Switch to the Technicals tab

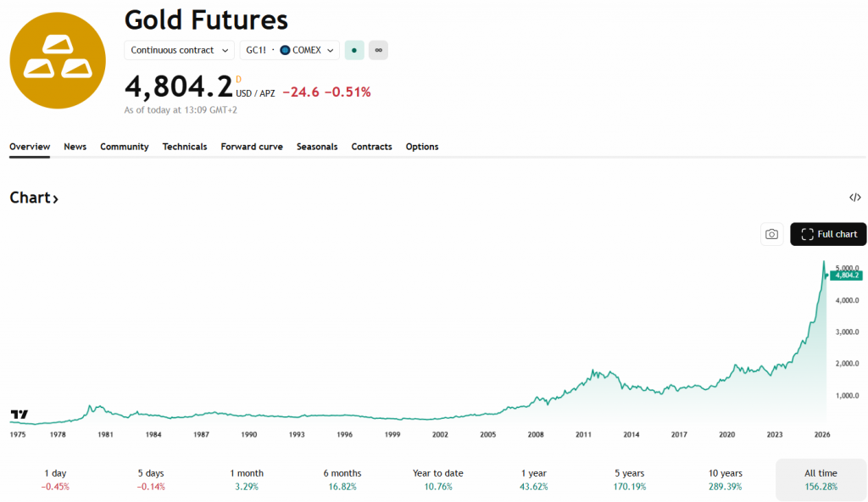[185, 147]
